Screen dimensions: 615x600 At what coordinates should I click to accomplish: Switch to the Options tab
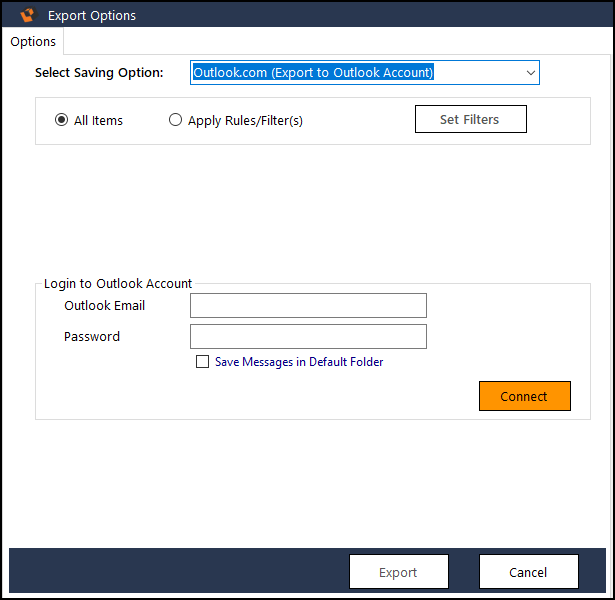point(33,42)
